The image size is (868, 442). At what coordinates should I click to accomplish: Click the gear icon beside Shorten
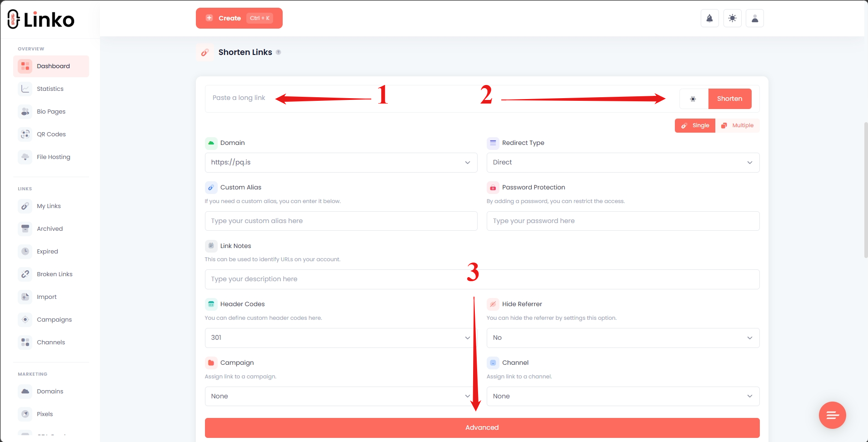click(x=693, y=99)
